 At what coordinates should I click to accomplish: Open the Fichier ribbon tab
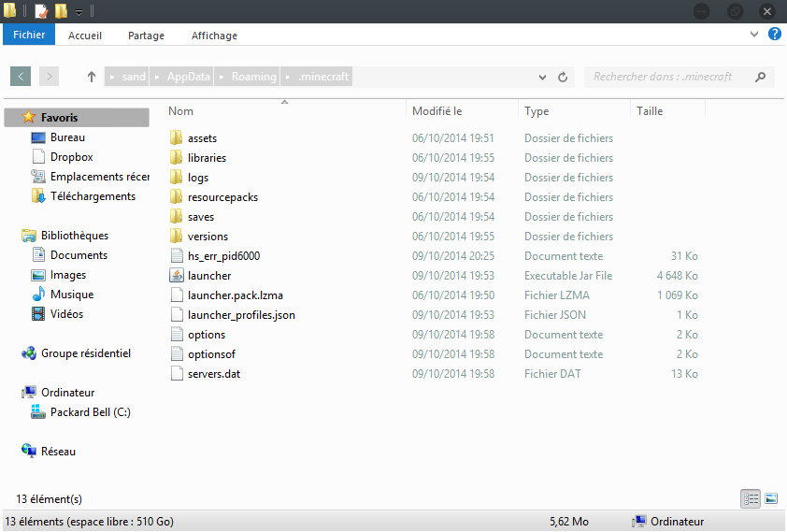click(x=29, y=35)
